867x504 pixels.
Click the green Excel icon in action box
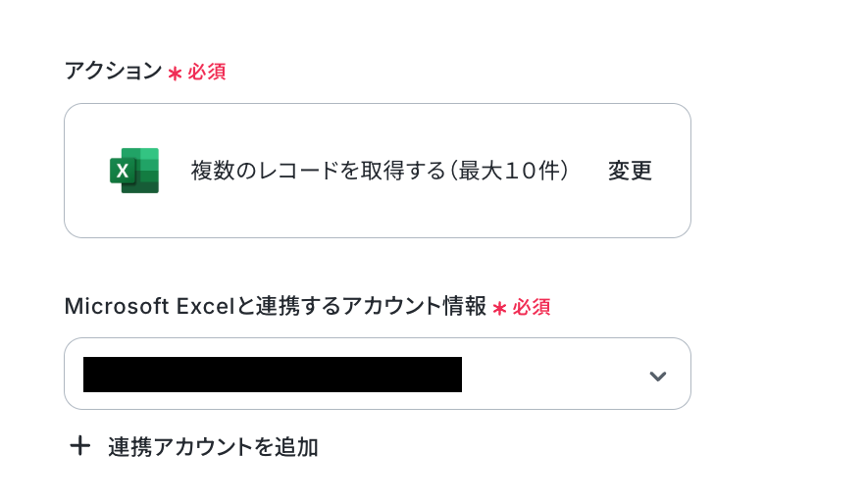tap(134, 171)
